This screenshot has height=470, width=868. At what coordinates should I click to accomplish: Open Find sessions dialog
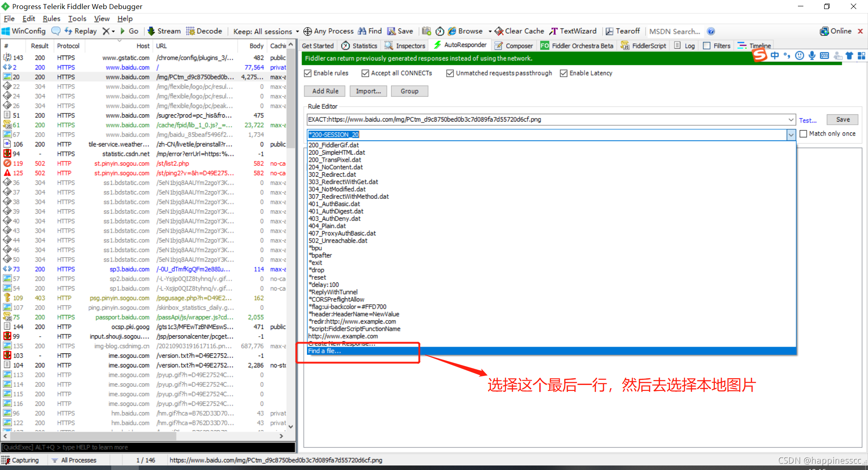pyautogui.click(x=370, y=31)
